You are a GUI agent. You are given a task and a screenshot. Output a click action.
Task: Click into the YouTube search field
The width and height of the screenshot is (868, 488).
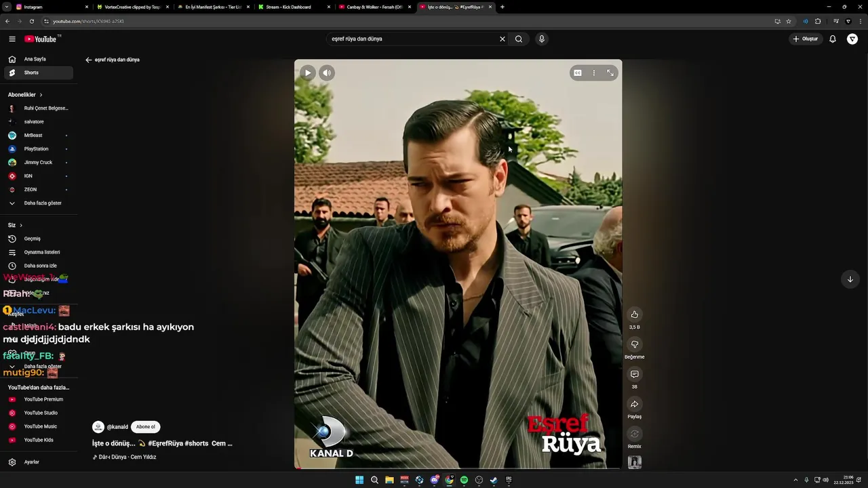412,39
